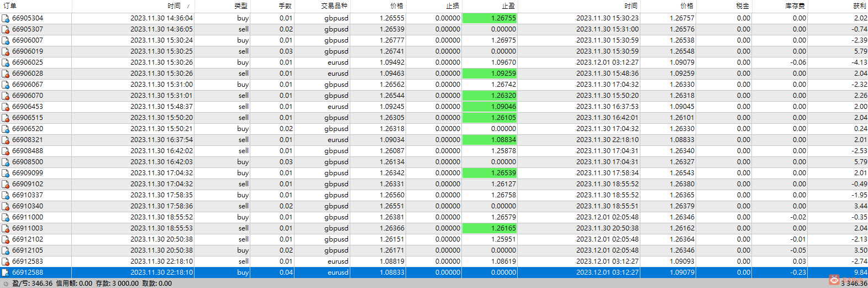
Task: Sort by the 库存费 column header
Action: pos(780,6)
